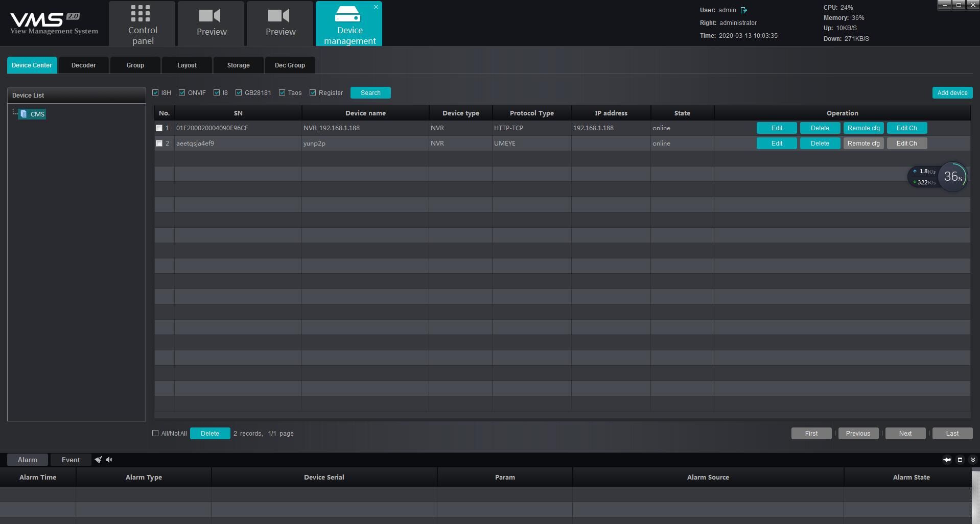980x524 pixels.
Task: Toggle the I8H protocol checkbox
Action: 155,92
